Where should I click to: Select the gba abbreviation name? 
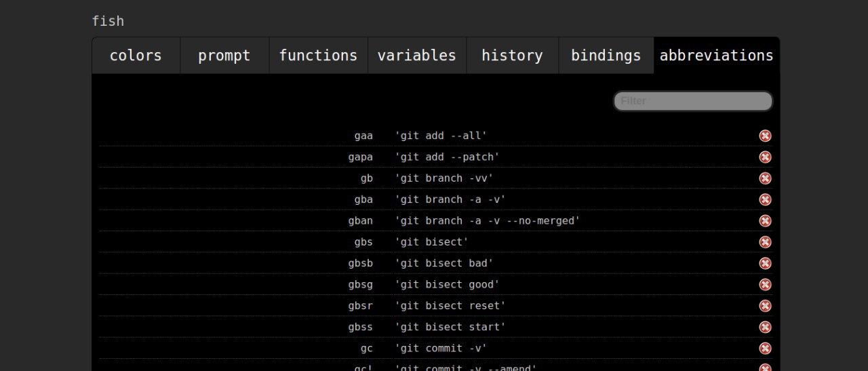coord(363,199)
